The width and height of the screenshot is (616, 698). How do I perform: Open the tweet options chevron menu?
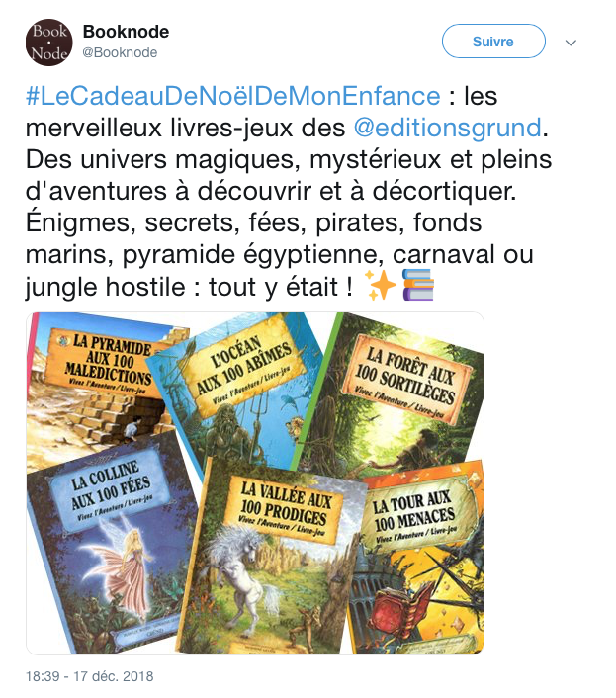571,43
